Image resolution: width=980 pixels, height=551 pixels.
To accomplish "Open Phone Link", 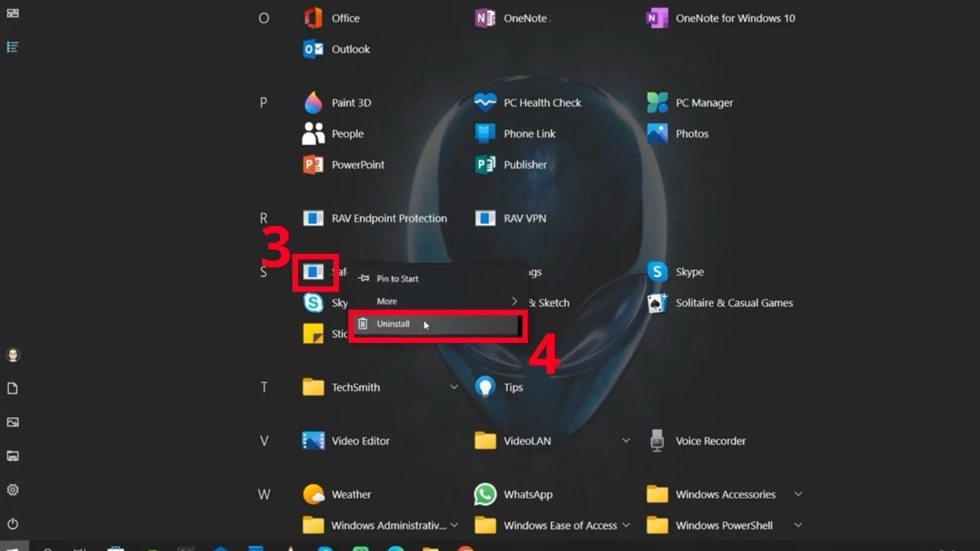I will [515, 134].
